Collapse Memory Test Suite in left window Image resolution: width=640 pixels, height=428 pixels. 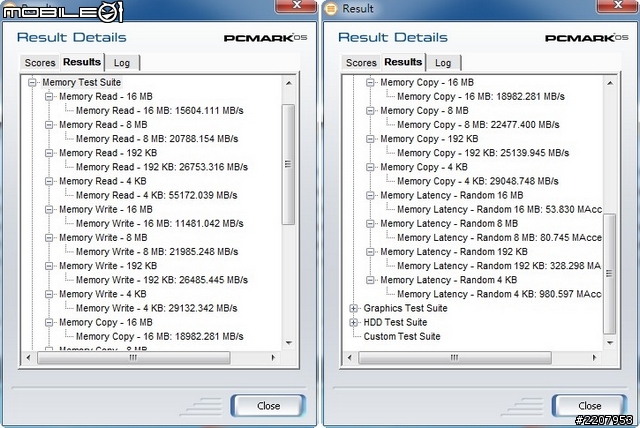[32, 82]
